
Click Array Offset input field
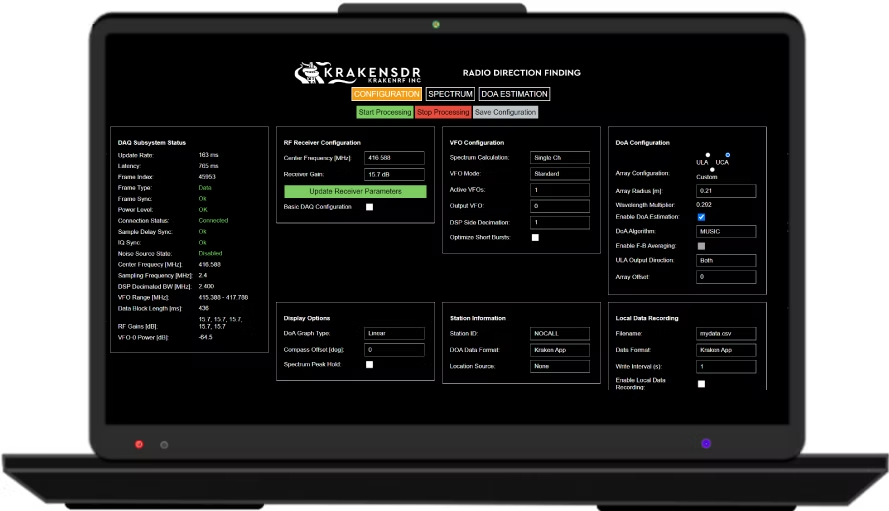pos(726,277)
